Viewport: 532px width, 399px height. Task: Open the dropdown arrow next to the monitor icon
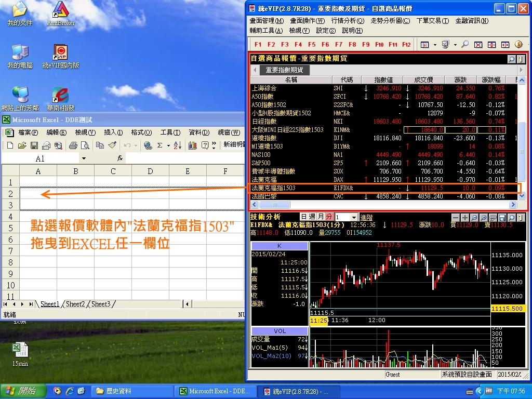tap(455, 45)
